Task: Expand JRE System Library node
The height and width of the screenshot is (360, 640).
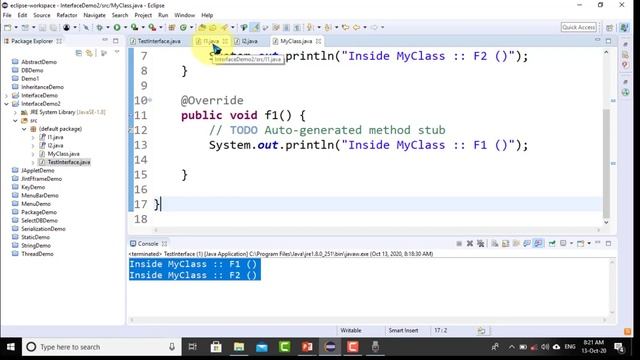Action: (x=15, y=112)
